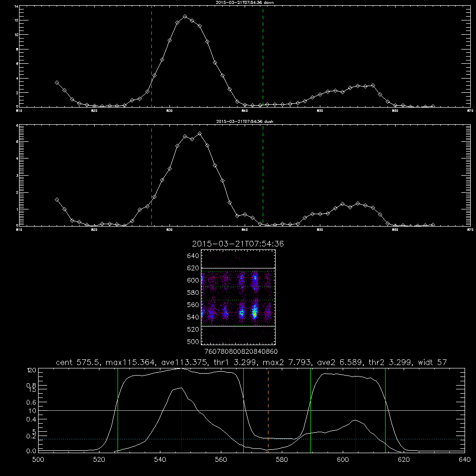This screenshot has height=476, width=476.
Task: Click the y-axis label '14' on dawn plot
Action: click(x=16, y=6)
